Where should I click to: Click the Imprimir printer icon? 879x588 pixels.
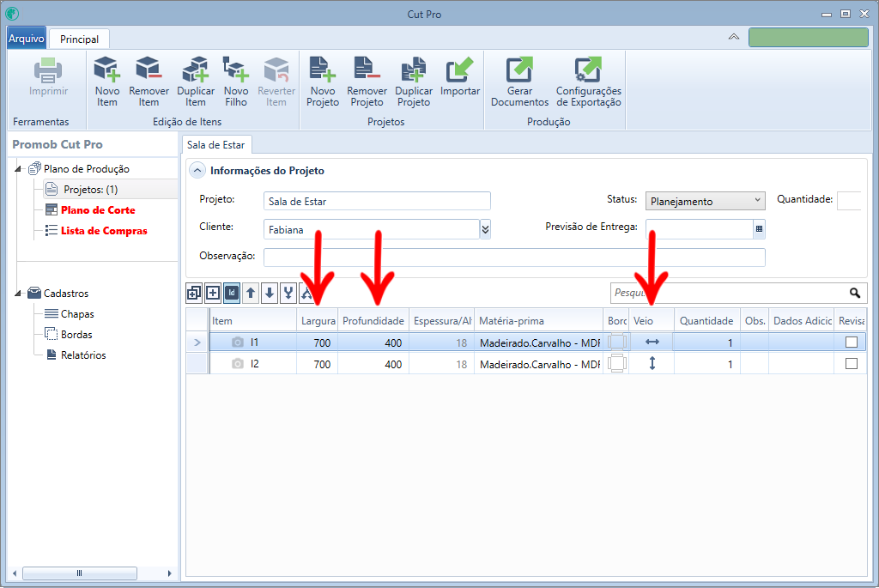[x=48, y=70]
